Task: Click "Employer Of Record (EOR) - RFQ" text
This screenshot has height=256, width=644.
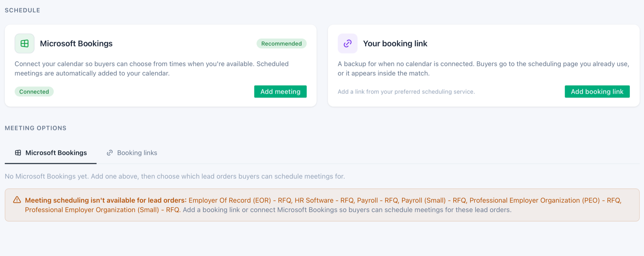Action: point(240,200)
